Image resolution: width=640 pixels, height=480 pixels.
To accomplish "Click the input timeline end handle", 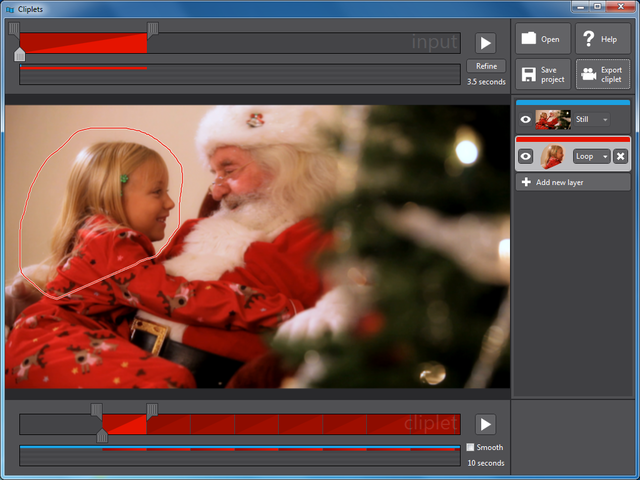I will point(153,29).
